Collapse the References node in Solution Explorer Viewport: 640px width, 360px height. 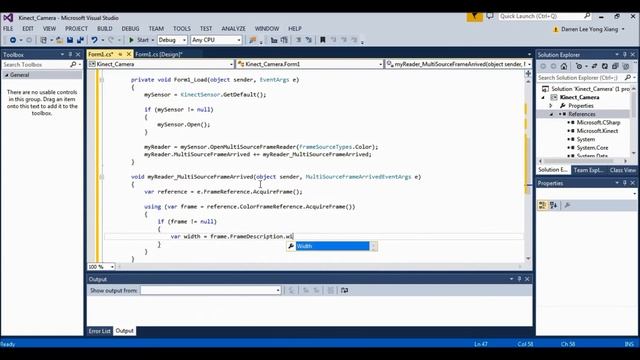[551, 114]
